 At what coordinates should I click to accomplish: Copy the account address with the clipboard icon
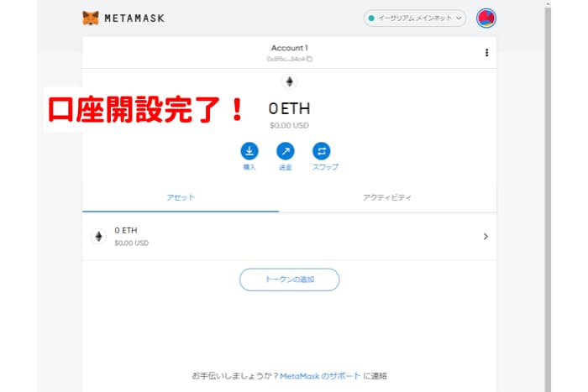tap(309, 59)
